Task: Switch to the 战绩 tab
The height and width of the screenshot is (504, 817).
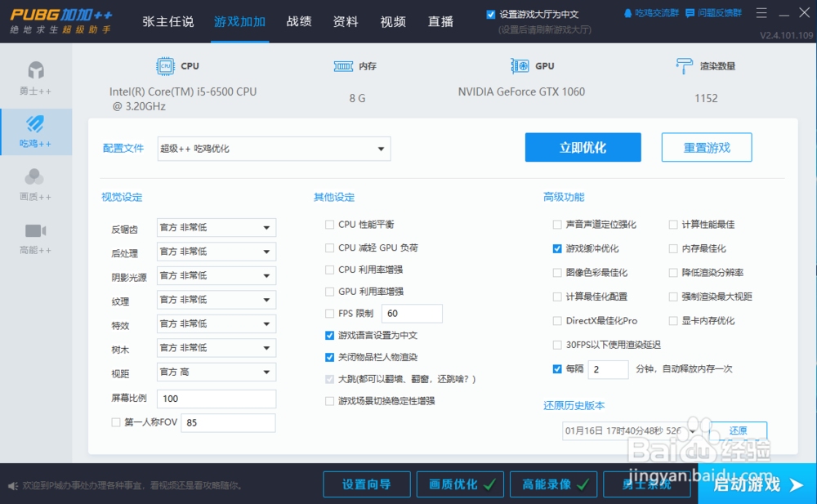Action: pos(299,22)
